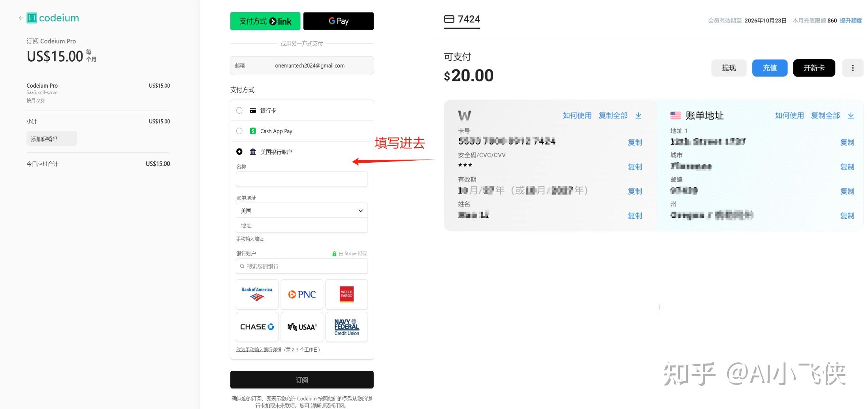Click the 手动输入地址 link
Viewport: 868px width, 409px height.
click(249, 239)
